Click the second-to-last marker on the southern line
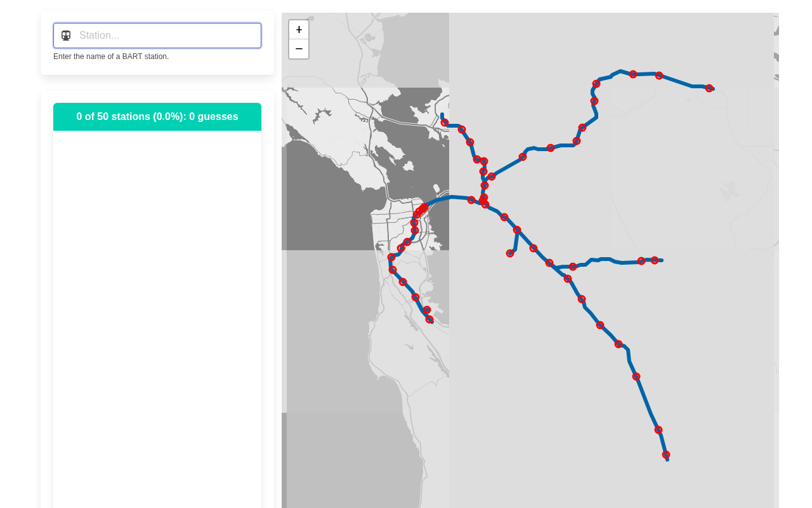The width and height of the screenshot is (812, 508). click(x=658, y=430)
